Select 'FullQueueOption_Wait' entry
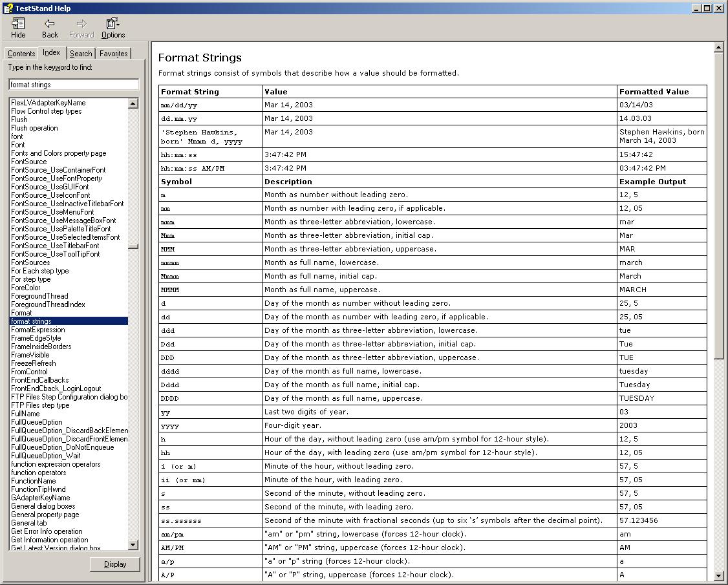Viewport: 728px width, 585px height. coord(46,456)
